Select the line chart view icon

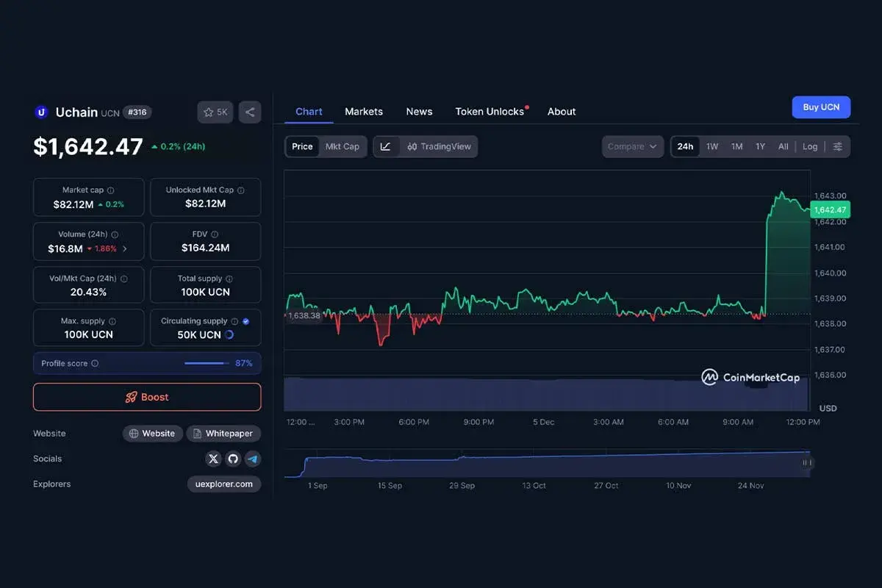pyautogui.click(x=386, y=146)
